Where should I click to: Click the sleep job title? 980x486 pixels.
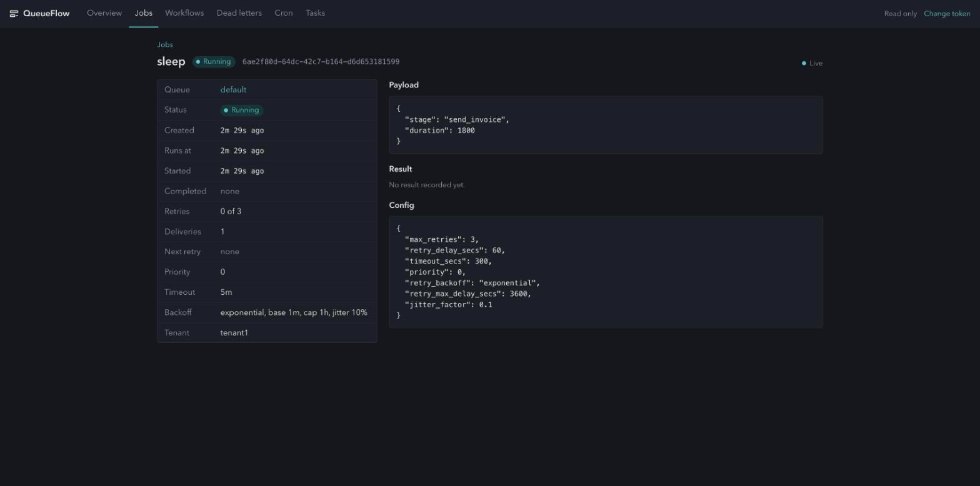tap(171, 62)
